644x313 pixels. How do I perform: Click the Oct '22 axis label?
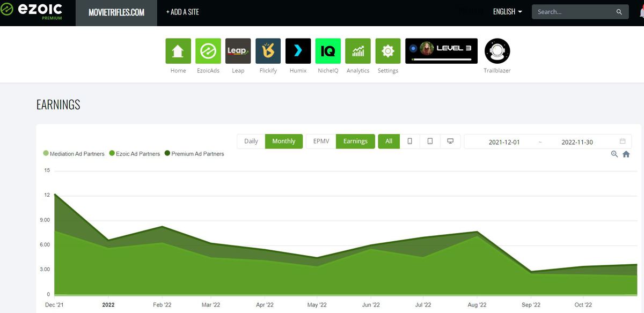(583, 305)
